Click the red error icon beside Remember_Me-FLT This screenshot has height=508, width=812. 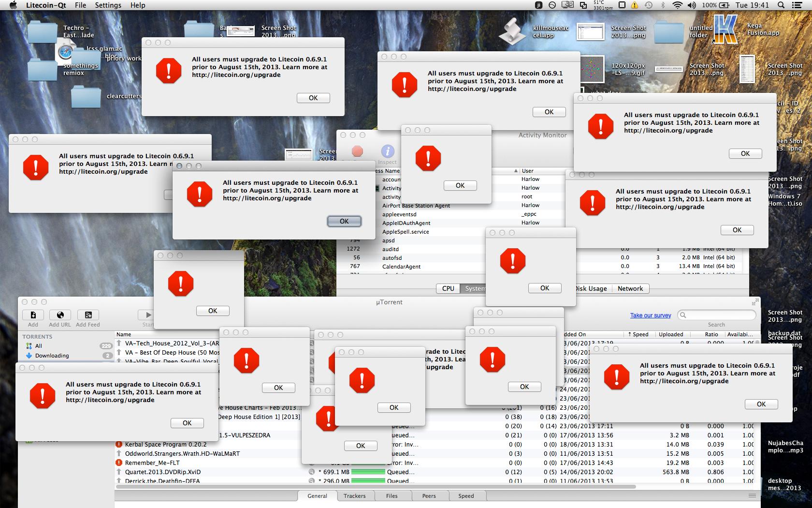pos(119,463)
